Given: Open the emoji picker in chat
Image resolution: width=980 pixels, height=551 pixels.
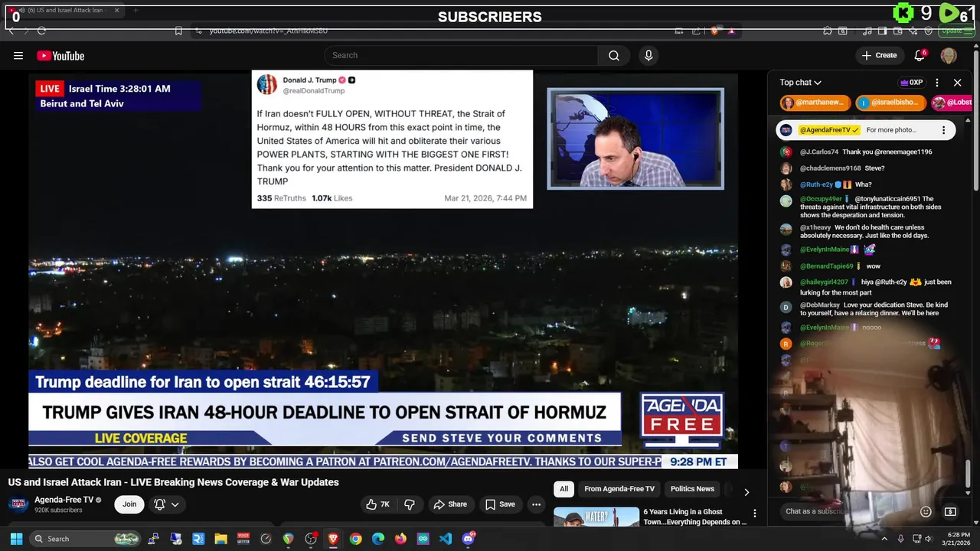Looking at the screenshot, I should coord(926,511).
